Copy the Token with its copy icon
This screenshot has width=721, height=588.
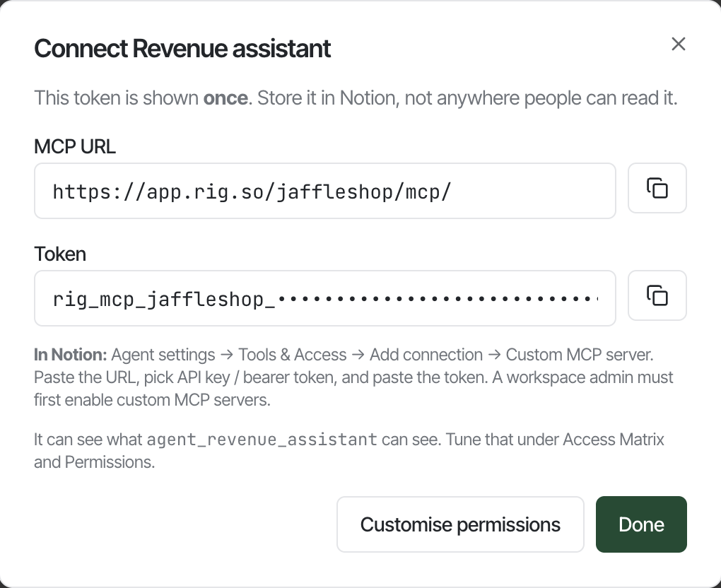(x=657, y=295)
